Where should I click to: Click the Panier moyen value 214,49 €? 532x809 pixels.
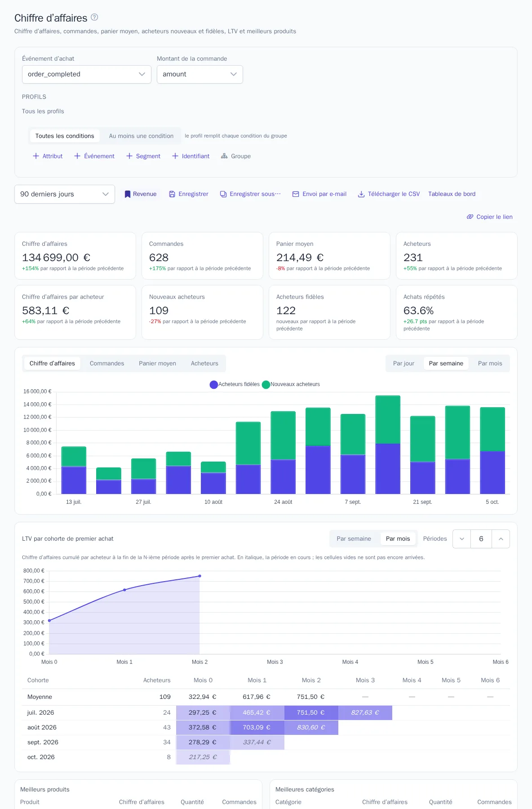coord(300,258)
